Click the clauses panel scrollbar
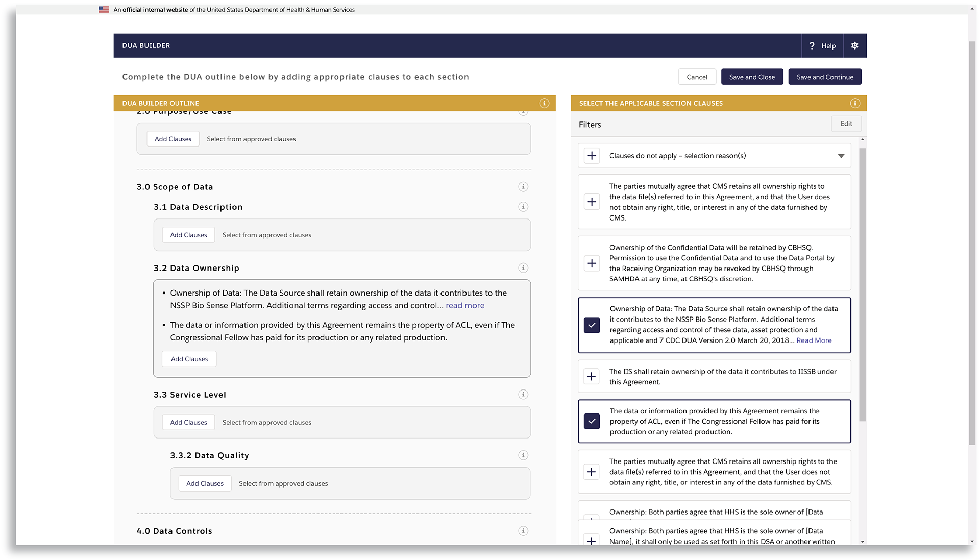Viewport: 980px width, 560px height. [862, 284]
